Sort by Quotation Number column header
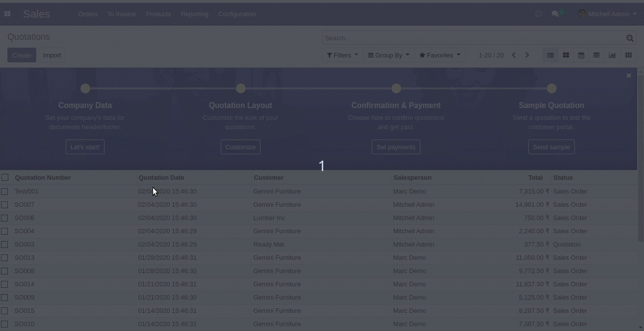The width and height of the screenshot is (644, 331). pyautogui.click(x=43, y=177)
